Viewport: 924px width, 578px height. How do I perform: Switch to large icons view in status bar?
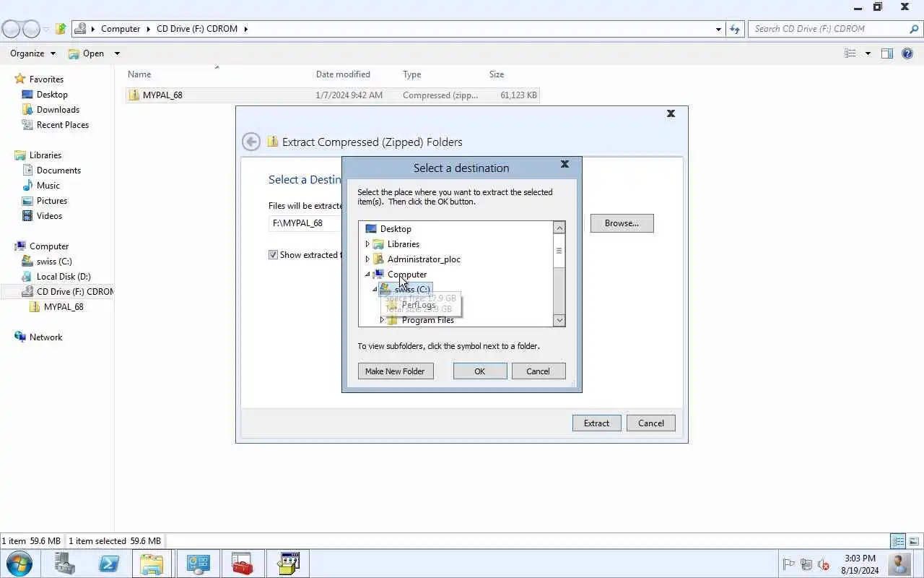[x=914, y=541]
